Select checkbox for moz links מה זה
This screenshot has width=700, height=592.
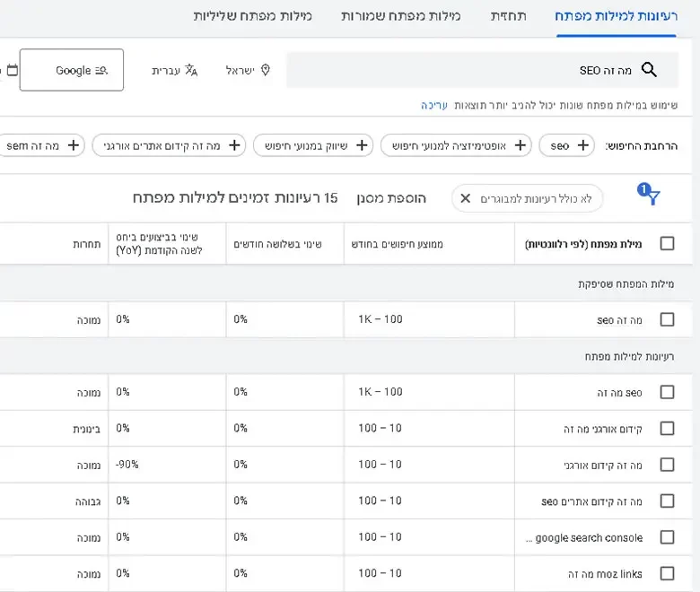pos(667,574)
